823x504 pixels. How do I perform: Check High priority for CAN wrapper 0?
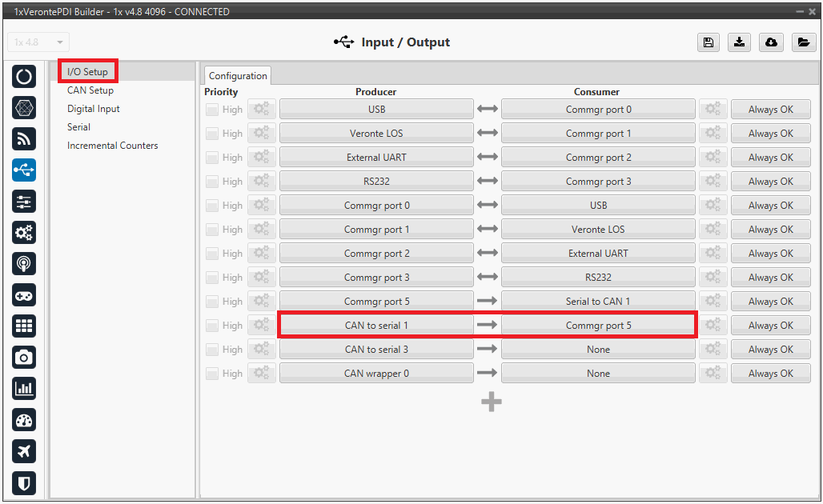click(x=212, y=374)
